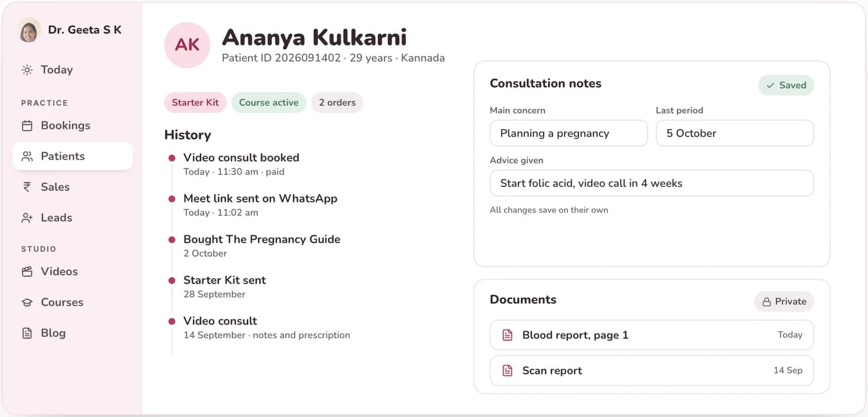Click the lock icon in Private badge
868x417 pixels.
tap(767, 302)
